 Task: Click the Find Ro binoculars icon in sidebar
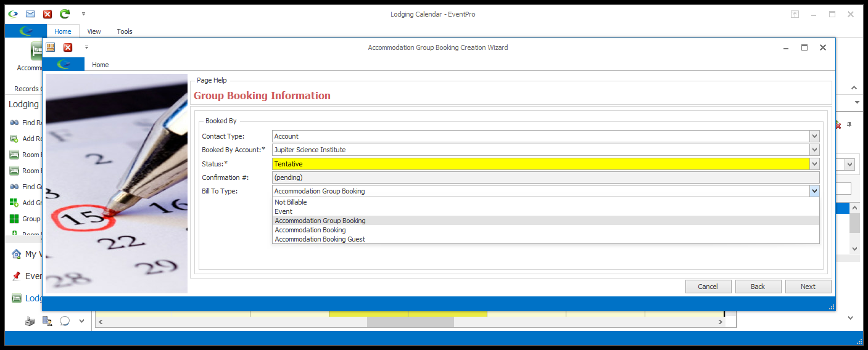point(14,123)
